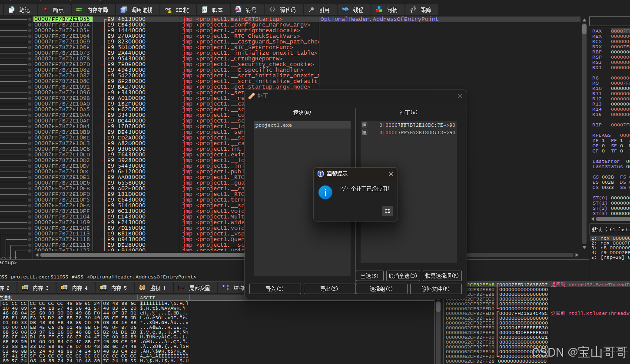Close the 补丁 patch dialog
Viewport: 630px width, 364px height.
[x=460, y=96]
